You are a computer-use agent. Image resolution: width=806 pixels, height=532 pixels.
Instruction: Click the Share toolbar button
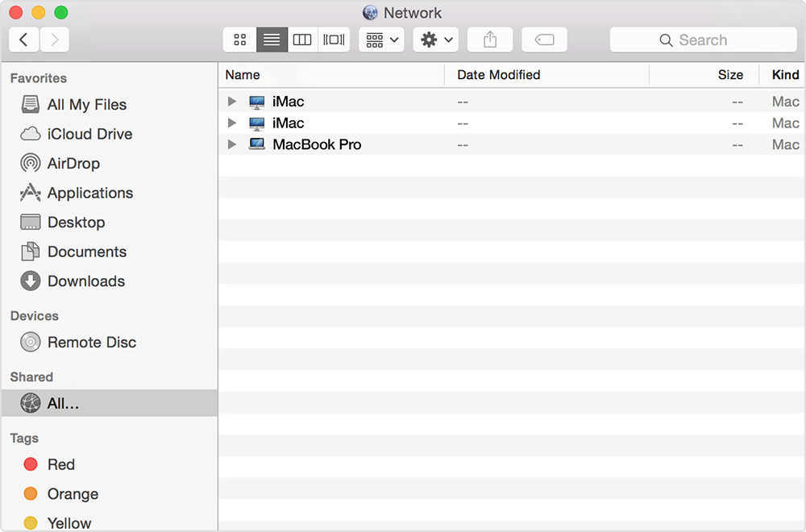pyautogui.click(x=490, y=39)
